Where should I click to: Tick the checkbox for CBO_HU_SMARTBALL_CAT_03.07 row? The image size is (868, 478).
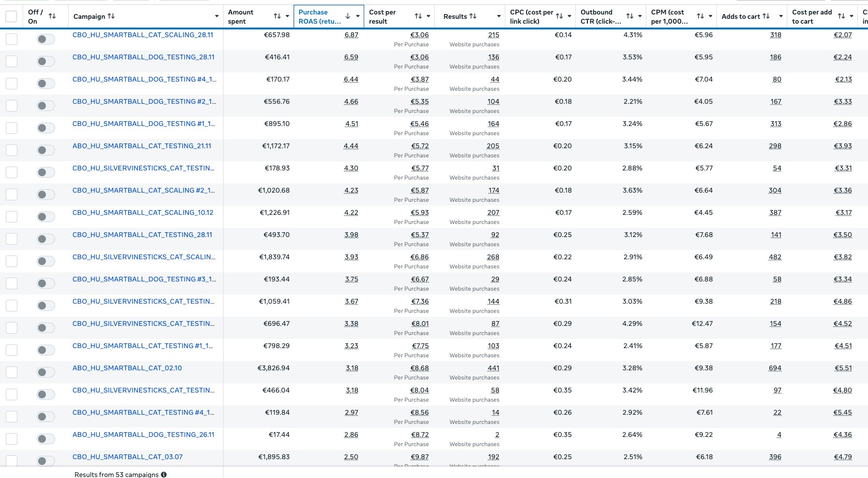pos(11,461)
